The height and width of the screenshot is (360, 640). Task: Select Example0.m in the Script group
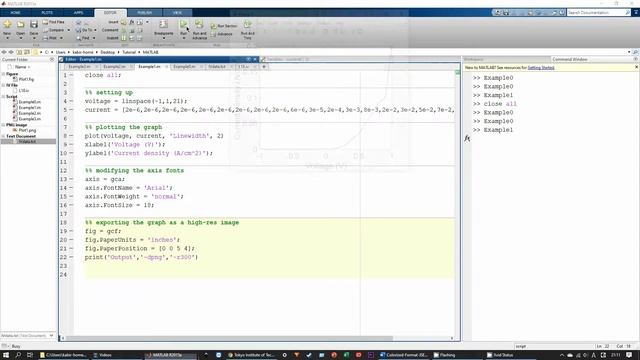tap(29, 102)
